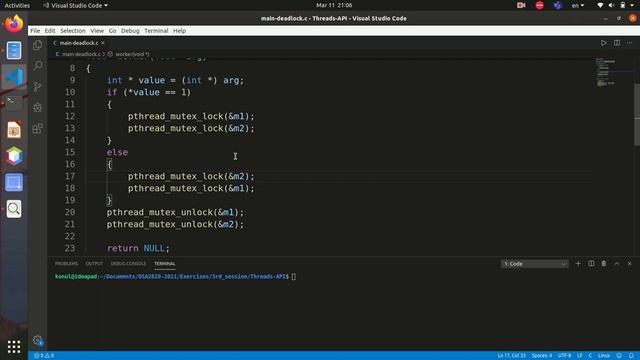This screenshot has height=360, width=640.
Task: Kill terminal with the trash icon
Action: coord(604,264)
